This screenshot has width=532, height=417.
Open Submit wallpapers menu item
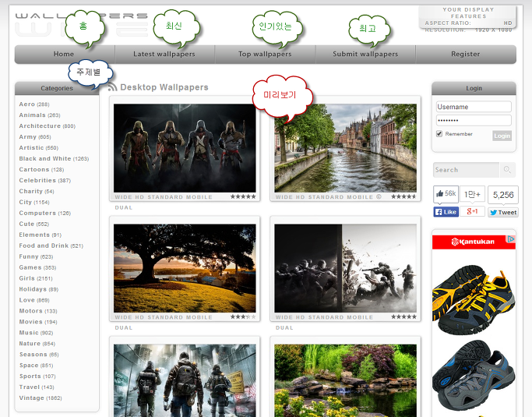click(x=365, y=54)
